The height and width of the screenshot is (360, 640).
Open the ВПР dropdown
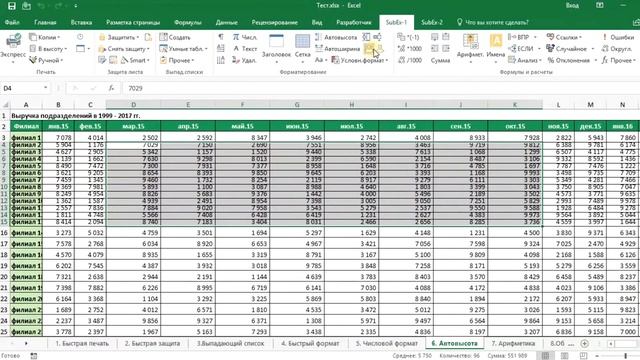pos(522,37)
